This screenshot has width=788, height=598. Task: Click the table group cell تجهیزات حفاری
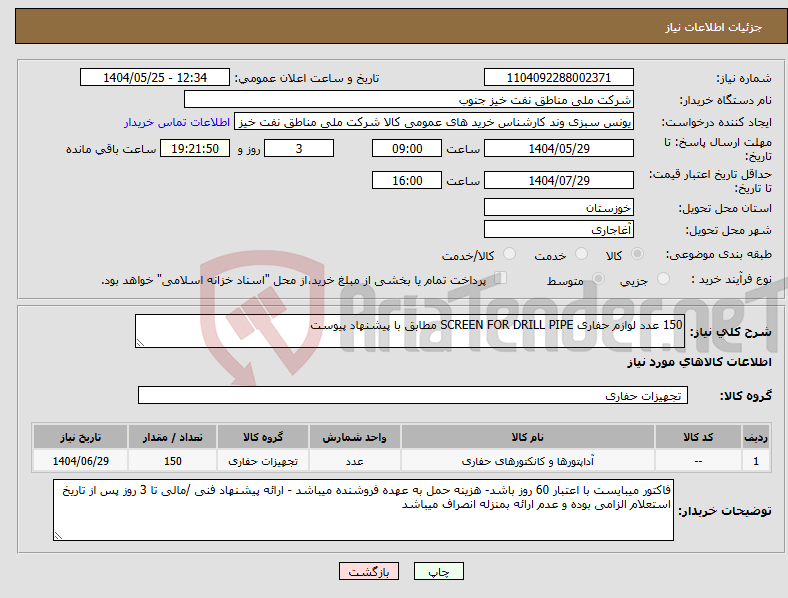[263, 461]
